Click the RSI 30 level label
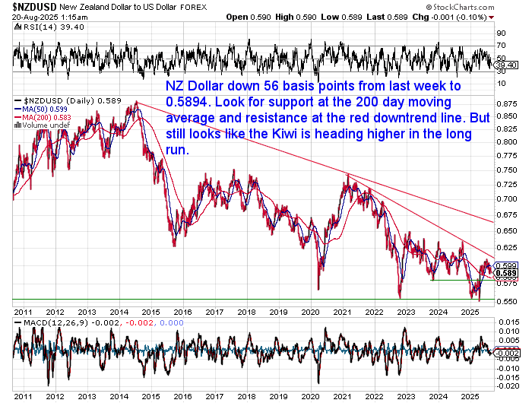 [x=501, y=71]
